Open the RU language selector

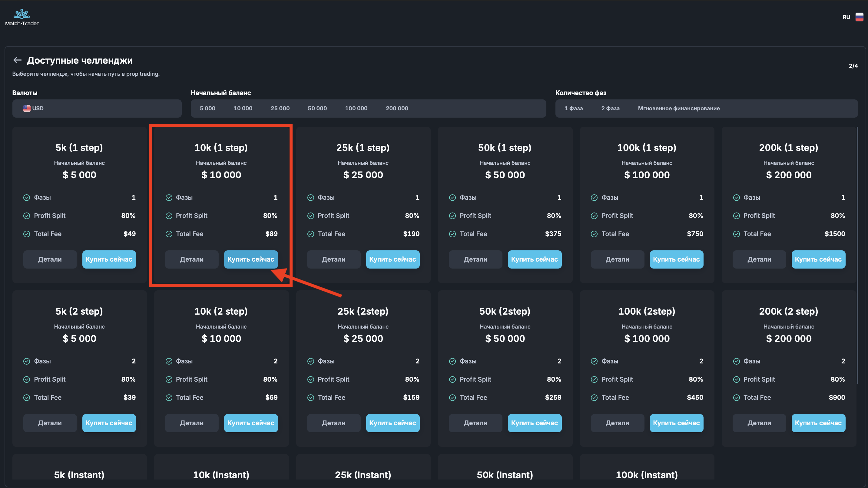[x=846, y=17]
